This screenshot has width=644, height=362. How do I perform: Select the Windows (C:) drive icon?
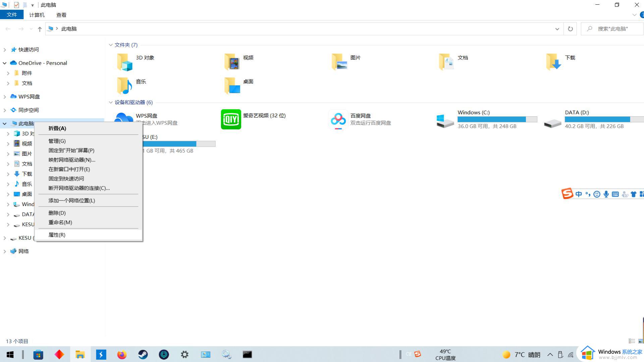tap(445, 121)
